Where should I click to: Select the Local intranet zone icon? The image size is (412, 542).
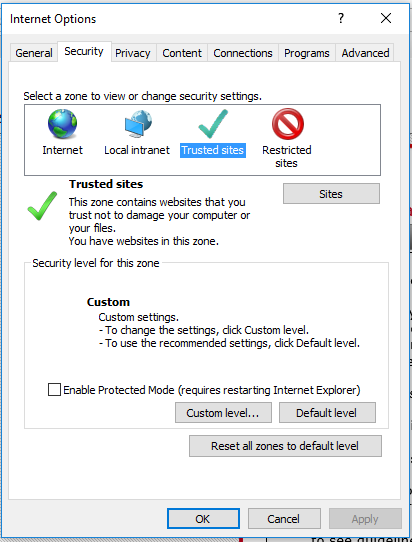[x=138, y=124]
